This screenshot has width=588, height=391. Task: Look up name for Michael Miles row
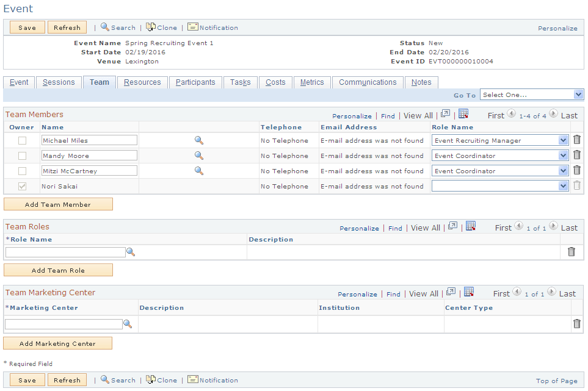point(199,140)
